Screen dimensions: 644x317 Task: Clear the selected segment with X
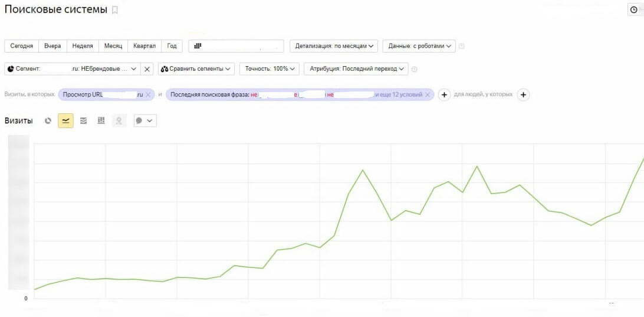147,69
